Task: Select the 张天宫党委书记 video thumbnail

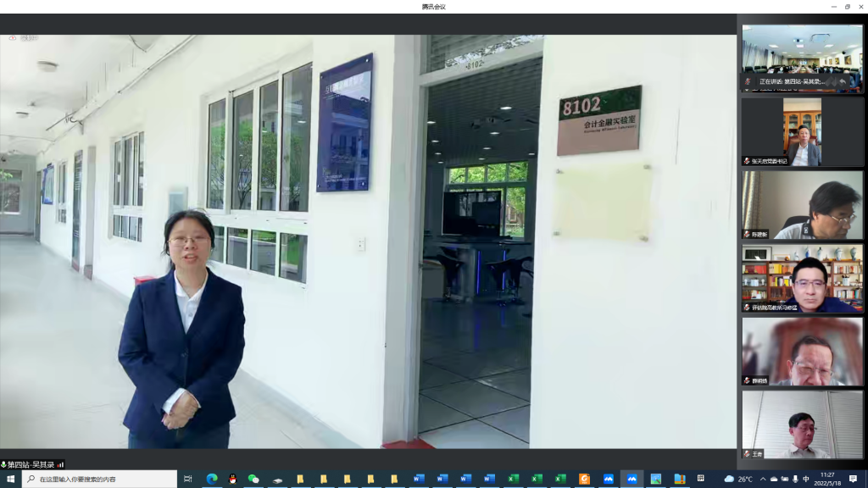Action: coord(802,131)
